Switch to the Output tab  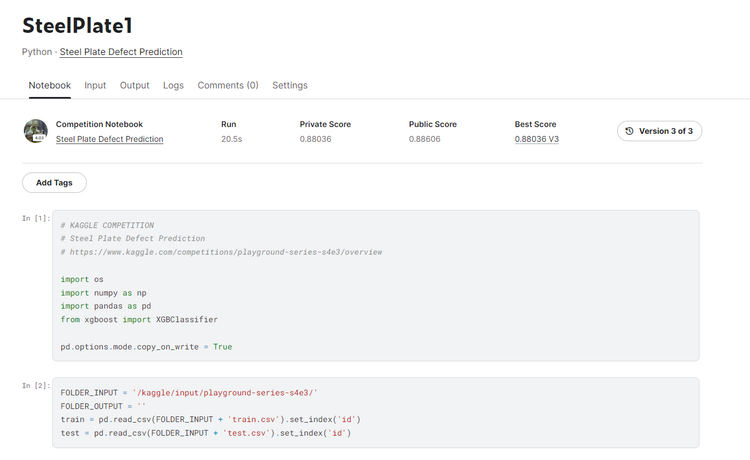point(134,85)
